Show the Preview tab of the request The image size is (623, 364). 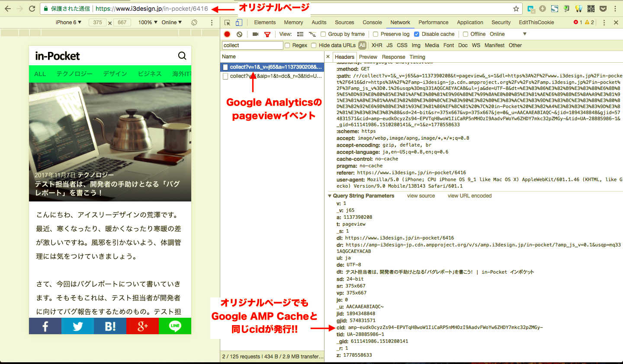[x=368, y=57]
